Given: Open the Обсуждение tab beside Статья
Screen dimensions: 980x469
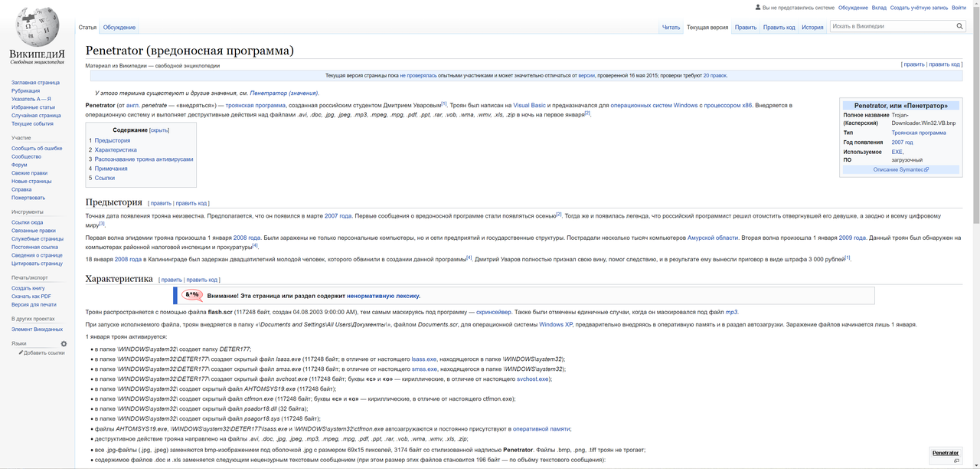Looking at the screenshot, I should pyautogui.click(x=119, y=28).
